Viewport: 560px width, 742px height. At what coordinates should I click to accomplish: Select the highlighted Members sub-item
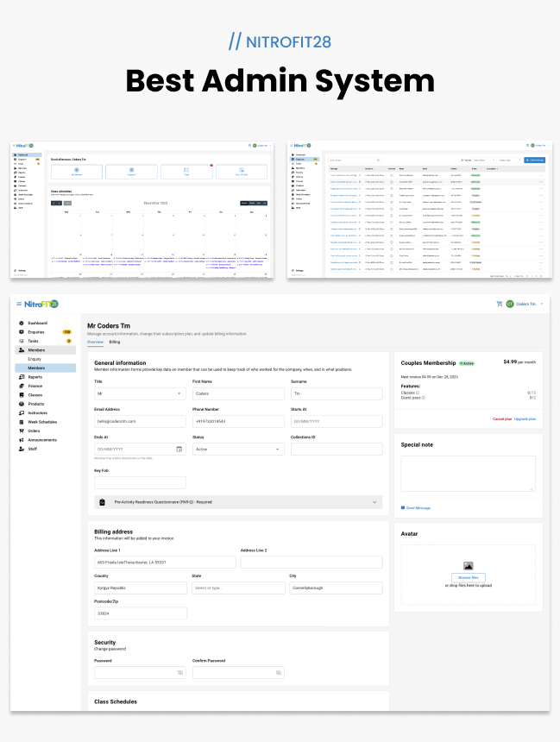click(x=46, y=368)
